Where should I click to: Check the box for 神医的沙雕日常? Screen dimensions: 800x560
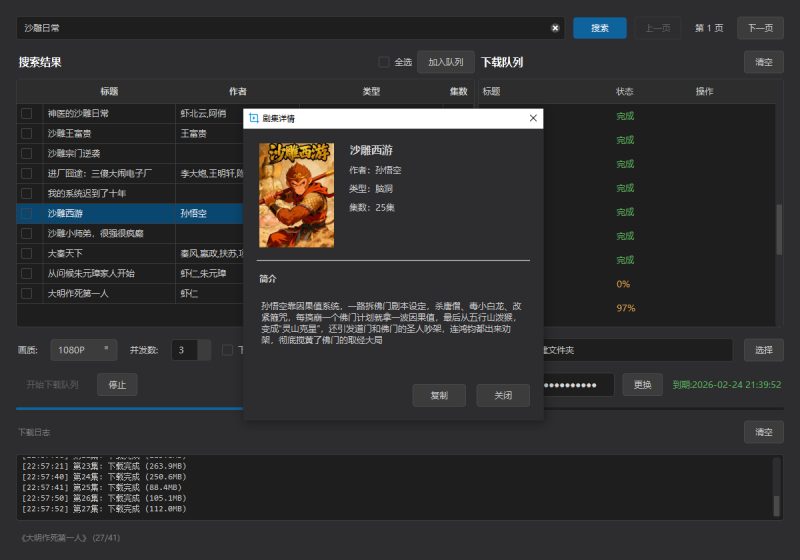click(27, 114)
